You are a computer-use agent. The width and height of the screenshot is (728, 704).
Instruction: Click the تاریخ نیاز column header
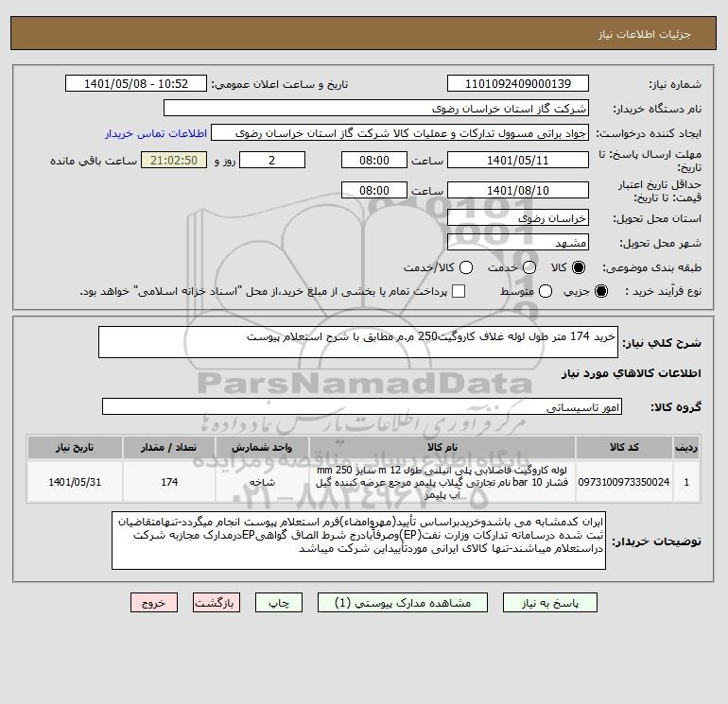(75, 447)
